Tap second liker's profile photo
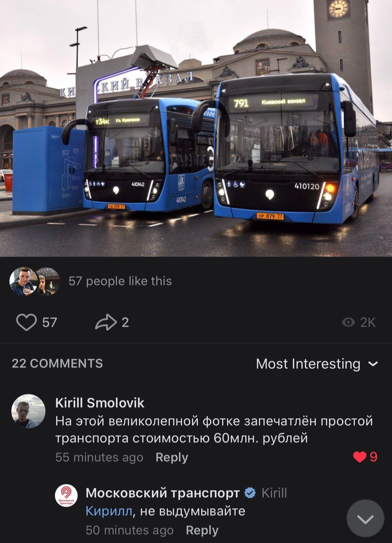This screenshot has height=543, width=392. coord(47,281)
